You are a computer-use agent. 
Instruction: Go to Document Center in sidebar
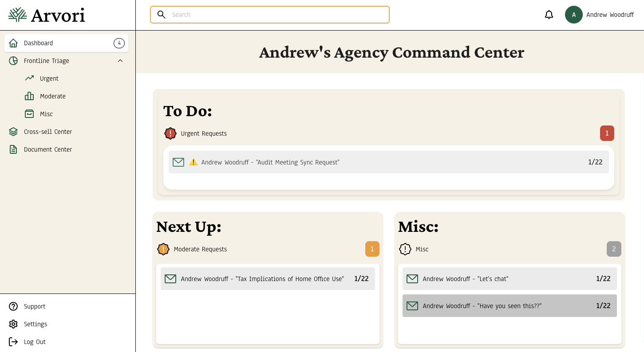tap(47, 149)
